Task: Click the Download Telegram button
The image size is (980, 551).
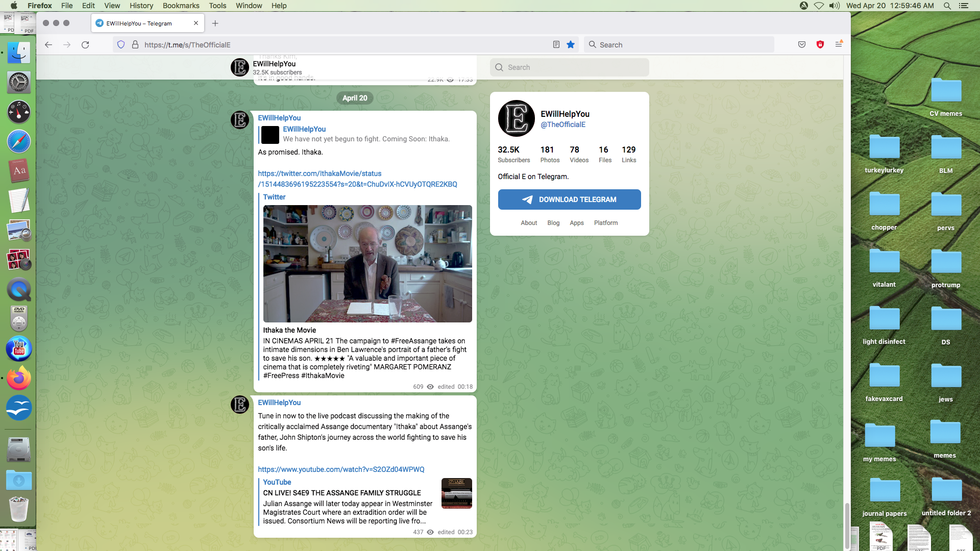Action: (x=570, y=199)
